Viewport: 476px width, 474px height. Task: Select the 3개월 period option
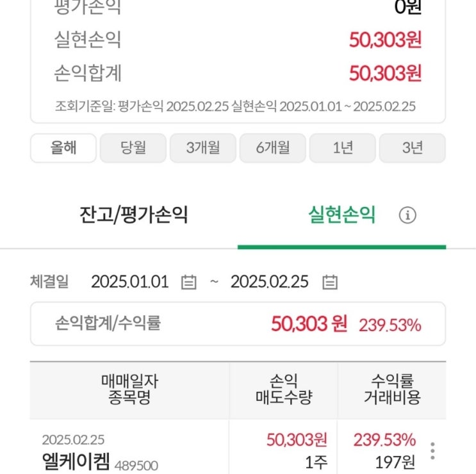tap(203, 148)
